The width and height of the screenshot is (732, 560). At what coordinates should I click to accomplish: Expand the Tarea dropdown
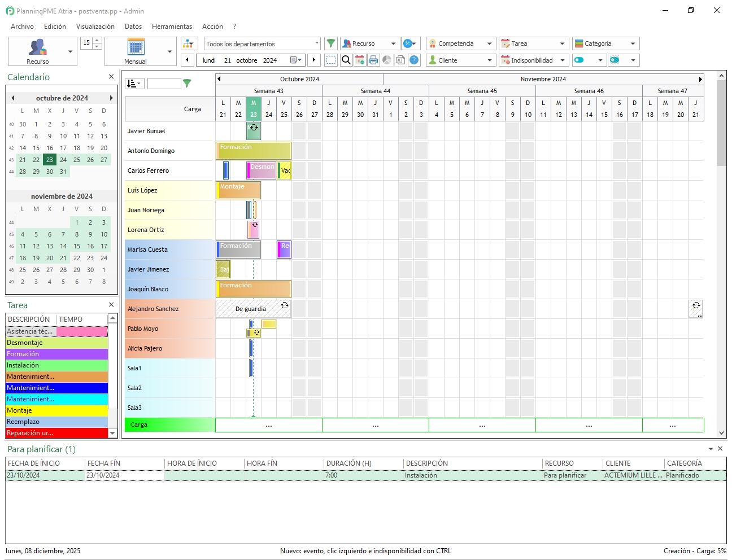coord(533,43)
